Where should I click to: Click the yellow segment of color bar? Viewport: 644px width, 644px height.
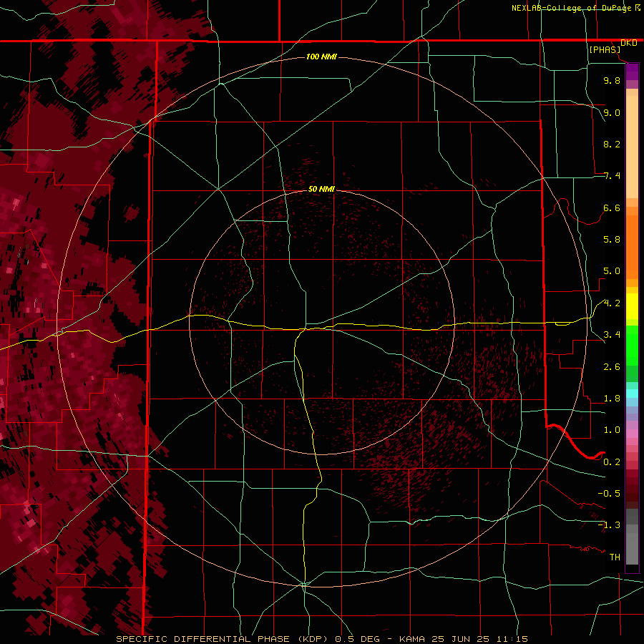[632, 306]
